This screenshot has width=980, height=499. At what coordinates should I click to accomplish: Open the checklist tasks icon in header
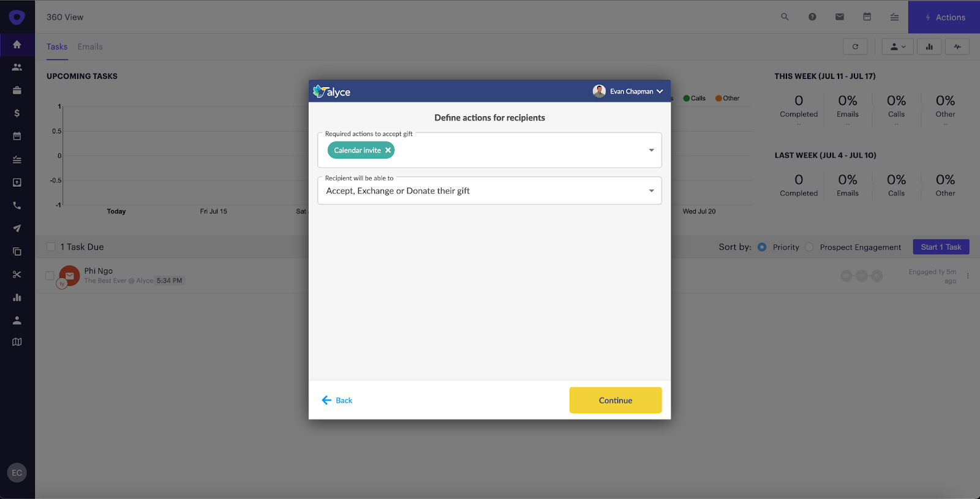894,17
